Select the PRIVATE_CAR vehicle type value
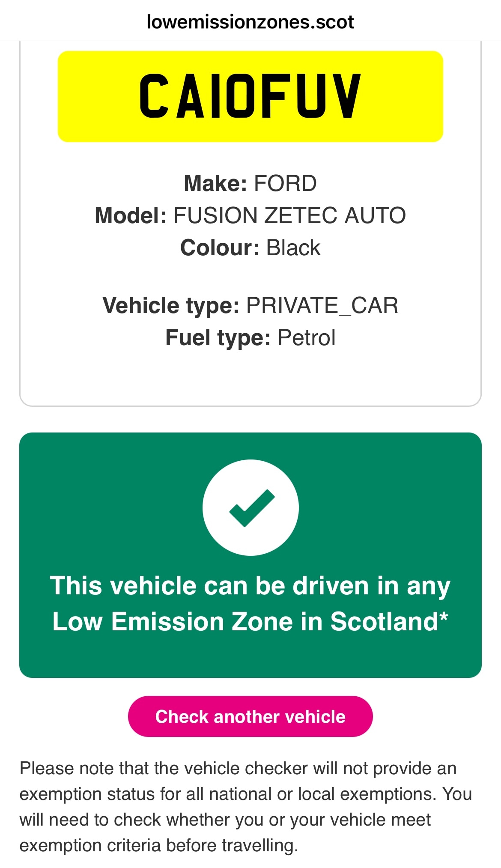 click(322, 305)
